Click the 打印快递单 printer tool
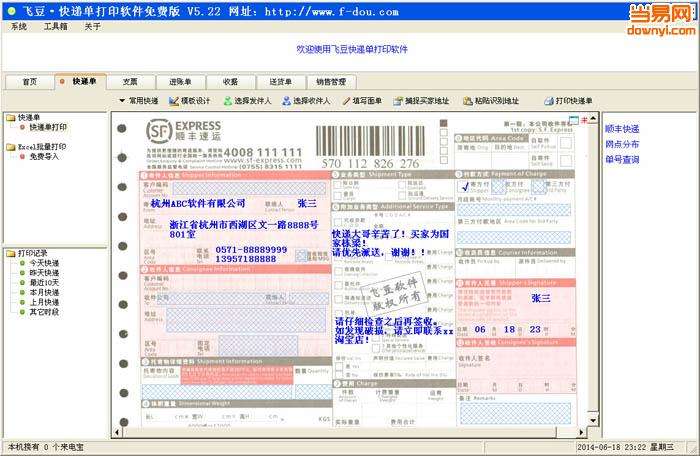The width and height of the screenshot is (700, 456). [568, 101]
